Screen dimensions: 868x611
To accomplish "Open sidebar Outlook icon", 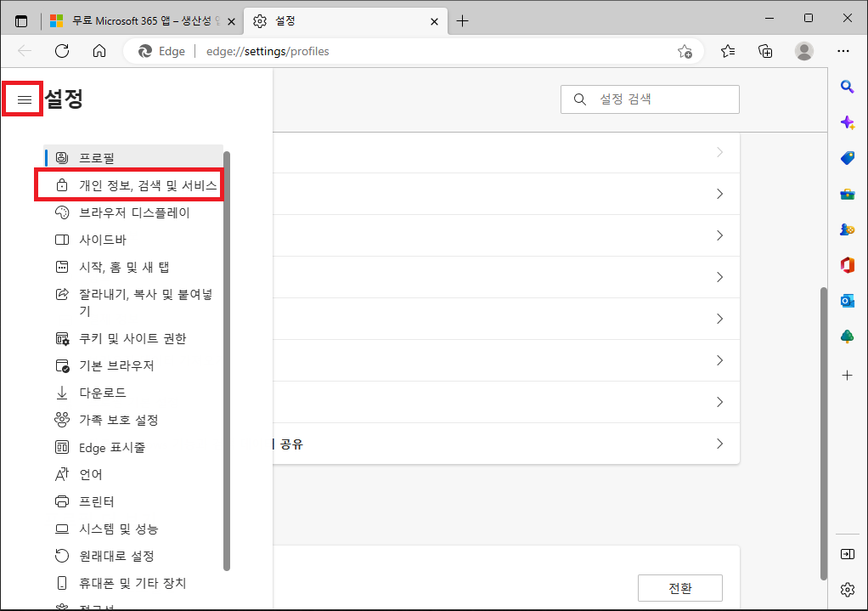I will (x=847, y=301).
